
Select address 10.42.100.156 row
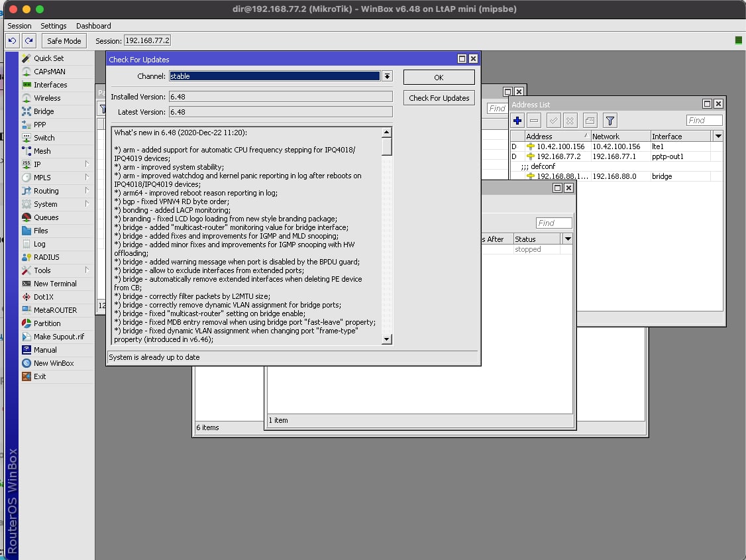617,146
